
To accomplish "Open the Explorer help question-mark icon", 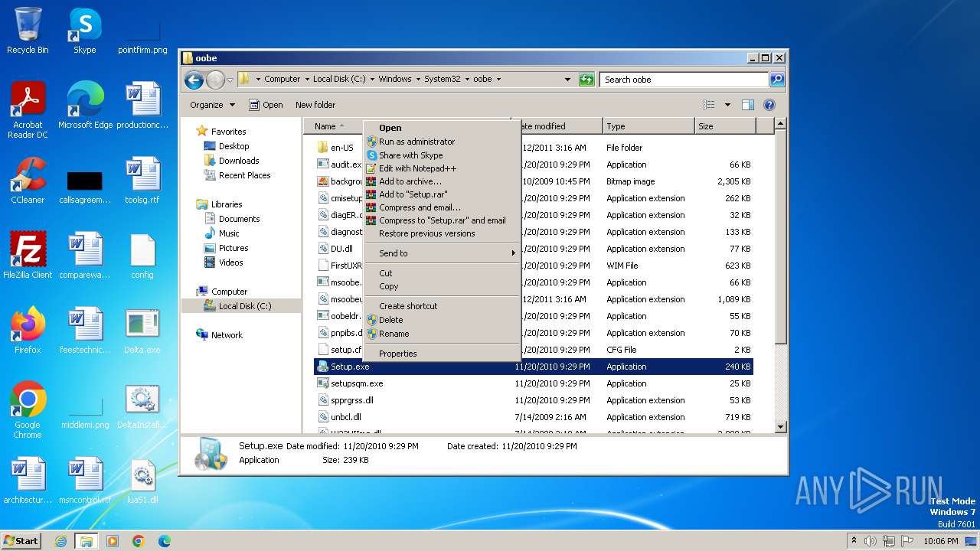I will tap(769, 105).
